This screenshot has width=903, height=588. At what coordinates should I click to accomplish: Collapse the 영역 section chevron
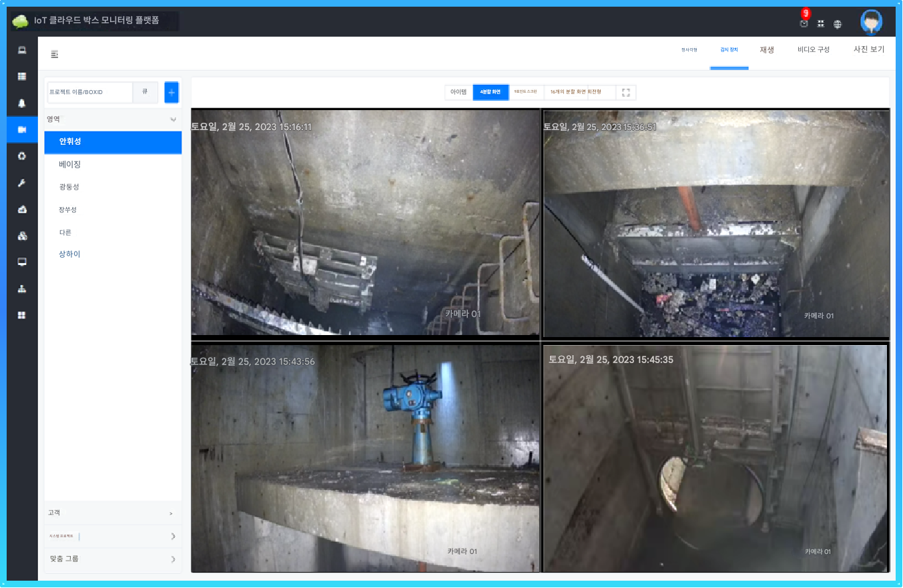click(173, 119)
